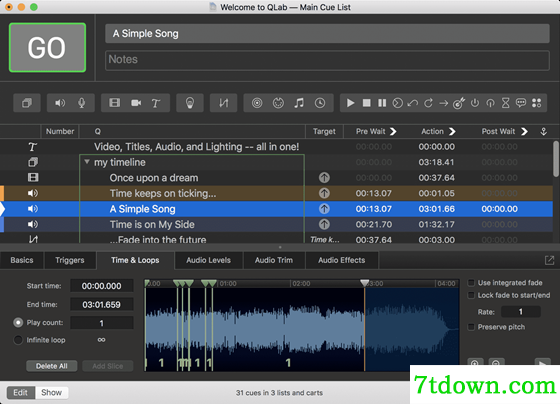Add a new Group cue from toolbar
The width and height of the screenshot is (560, 404).
pyautogui.click(x=27, y=103)
